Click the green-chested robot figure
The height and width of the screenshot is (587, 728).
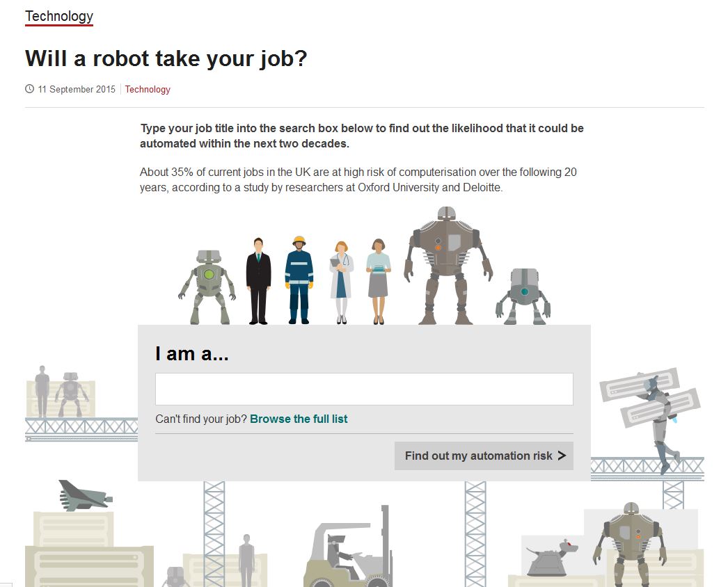[x=207, y=285]
